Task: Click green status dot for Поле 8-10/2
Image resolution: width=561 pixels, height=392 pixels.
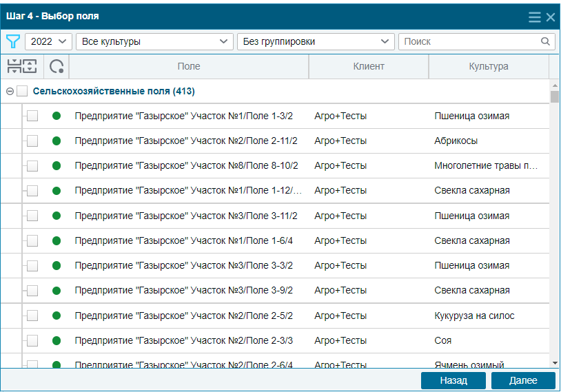Action: [57, 165]
